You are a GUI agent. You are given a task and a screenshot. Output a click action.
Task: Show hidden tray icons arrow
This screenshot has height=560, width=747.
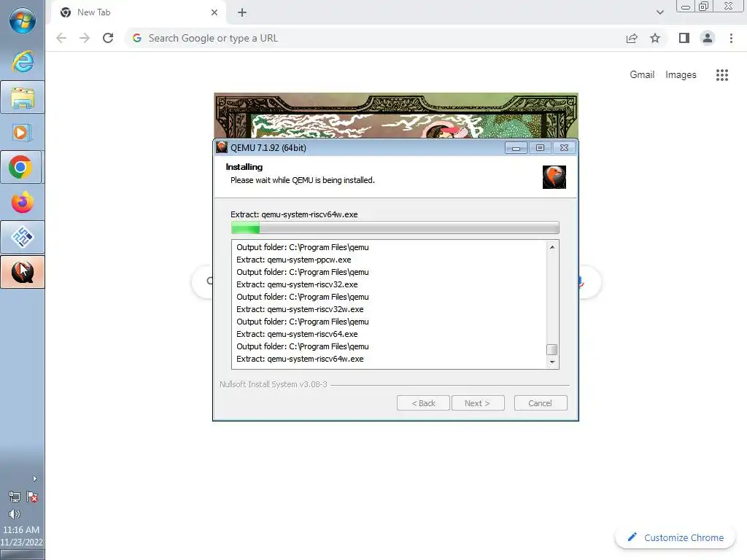(x=34, y=478)
